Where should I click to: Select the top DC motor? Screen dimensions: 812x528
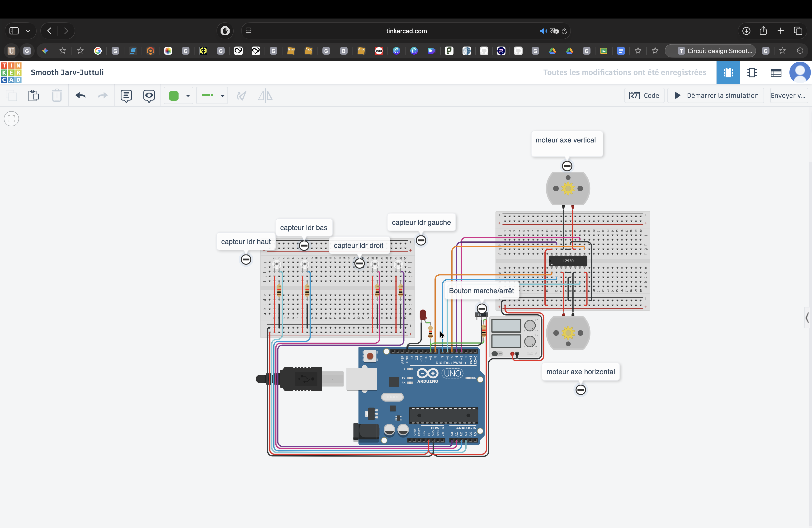[568, 188]
